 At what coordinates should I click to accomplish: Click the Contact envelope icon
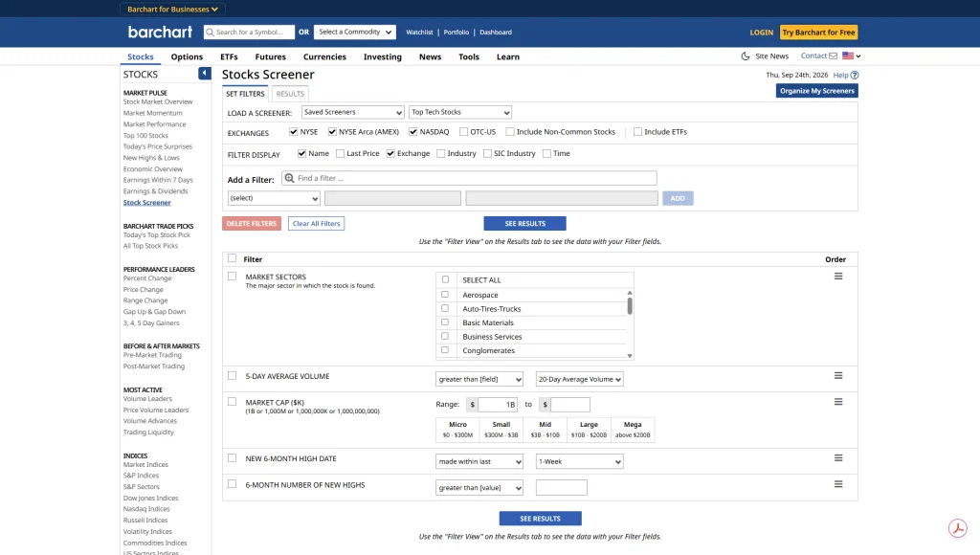point(834,56)
